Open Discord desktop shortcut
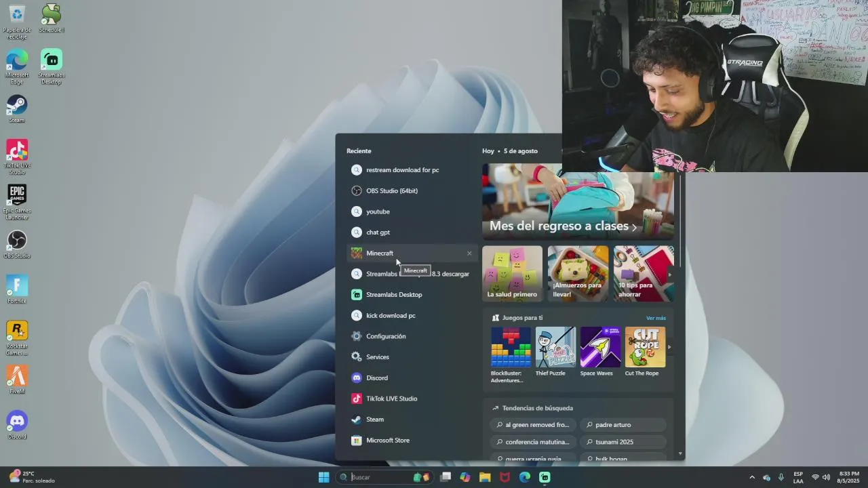 click(x=17, y=425)
